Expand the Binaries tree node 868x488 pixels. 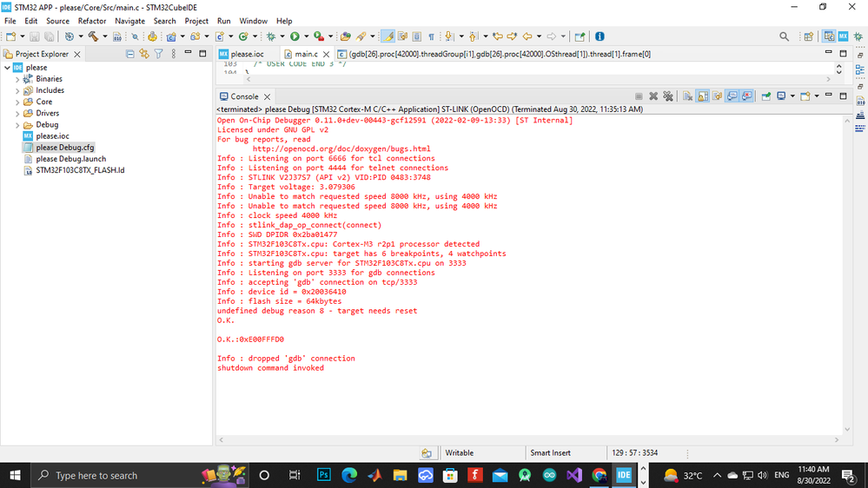pyautogui.click(x=17, y=79)
